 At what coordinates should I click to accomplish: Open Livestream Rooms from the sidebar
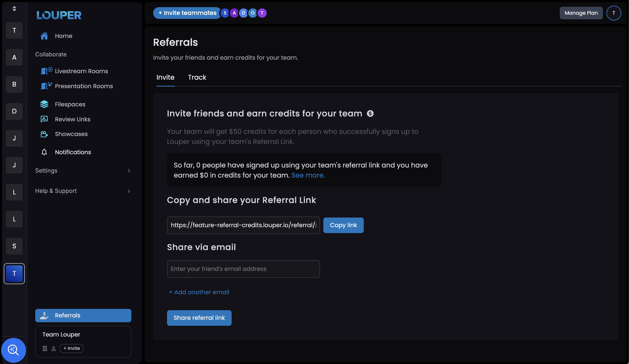46,71
